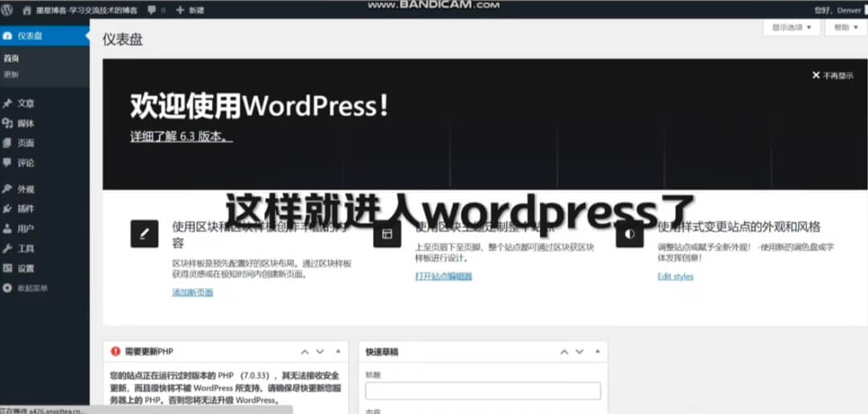
Task: Click the 评论 comment icon in sidebar
Action: (7, 162)
